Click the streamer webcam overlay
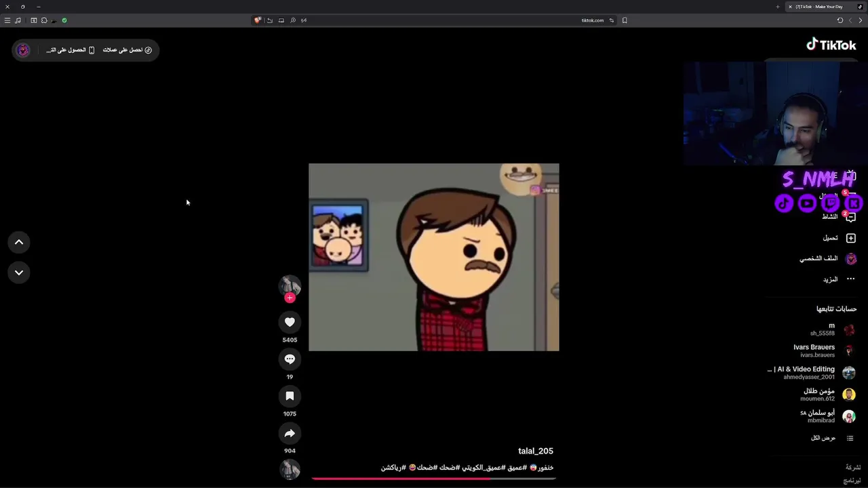Screen dimensions: 868x488 click(775, 113)
